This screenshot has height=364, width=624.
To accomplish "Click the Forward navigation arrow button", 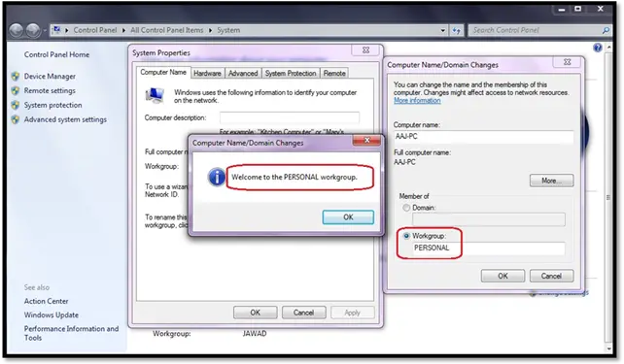I will click(33, 30).
